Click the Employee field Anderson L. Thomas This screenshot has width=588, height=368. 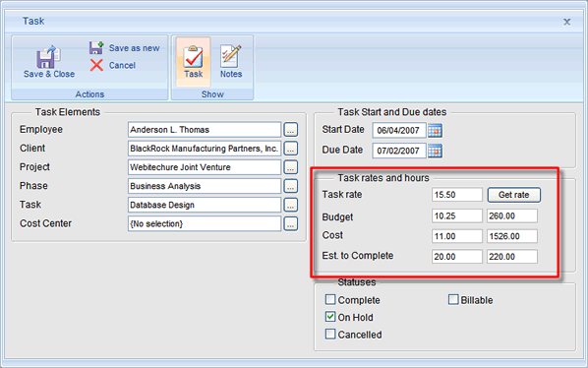(205, 130)
